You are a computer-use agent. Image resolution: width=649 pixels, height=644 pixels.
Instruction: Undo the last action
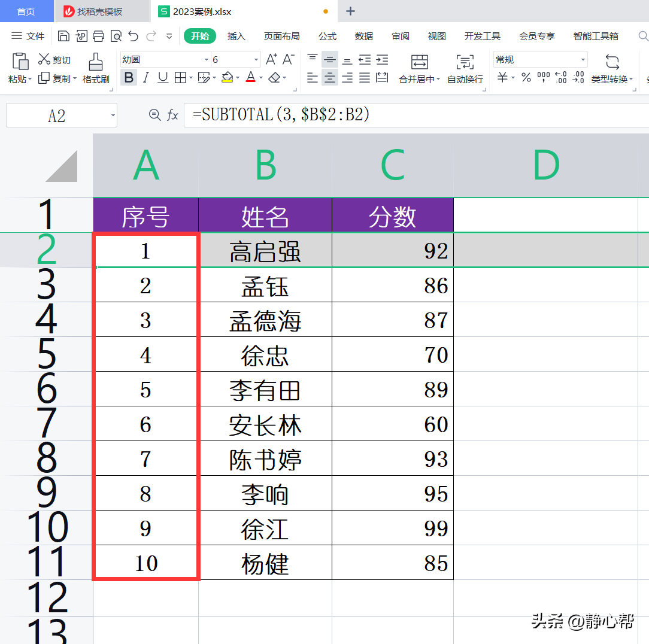click(134, 37)
